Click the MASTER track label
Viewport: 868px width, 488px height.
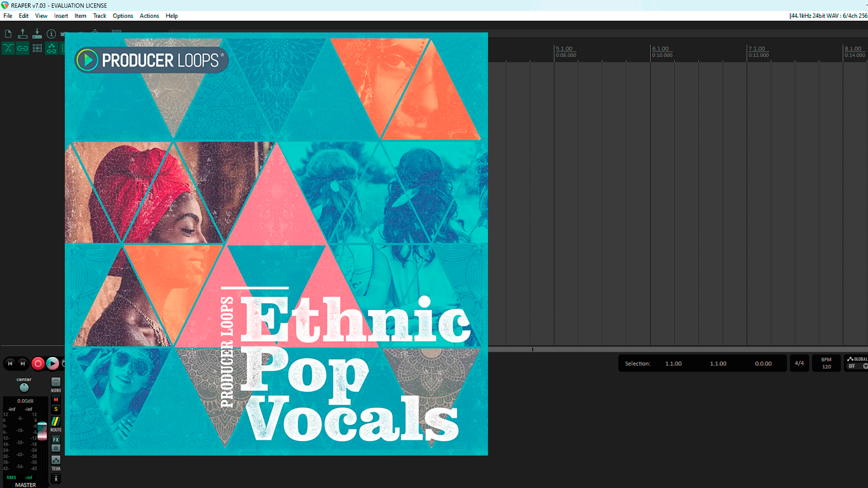click(25, 485)
